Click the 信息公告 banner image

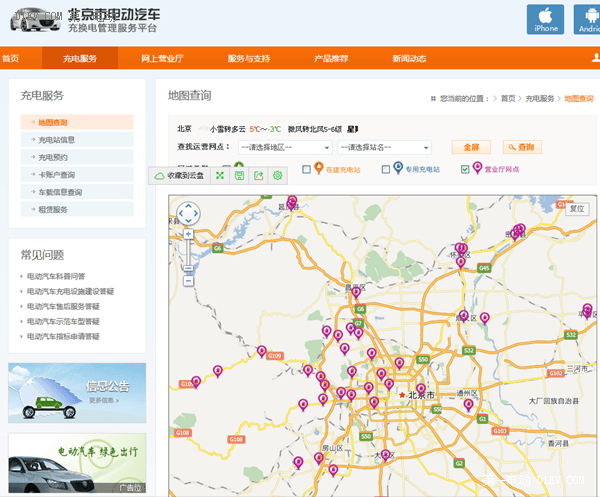click(x=77, y=393)
